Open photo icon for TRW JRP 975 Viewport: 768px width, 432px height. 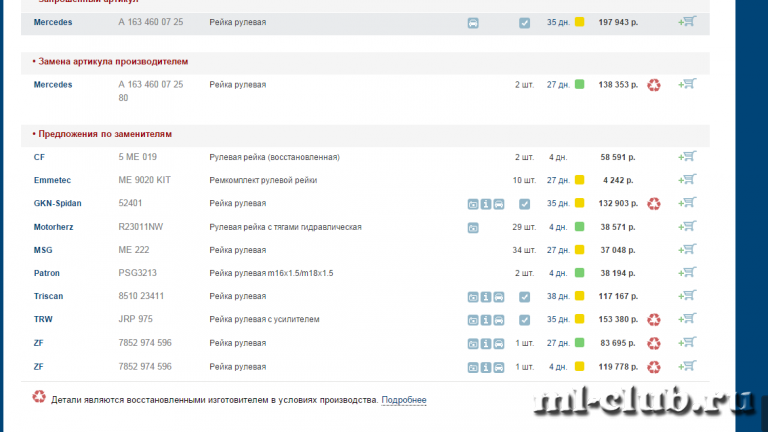pos(473,320)
